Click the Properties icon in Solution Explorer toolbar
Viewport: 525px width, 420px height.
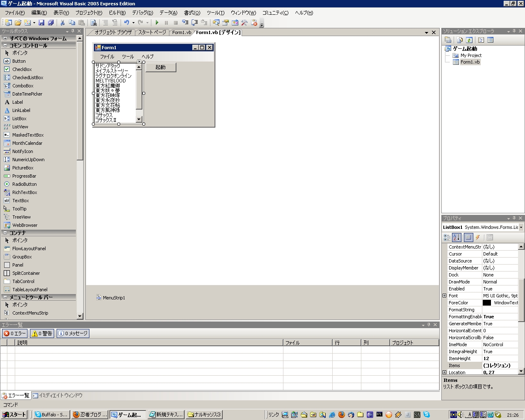coord(448,40)
